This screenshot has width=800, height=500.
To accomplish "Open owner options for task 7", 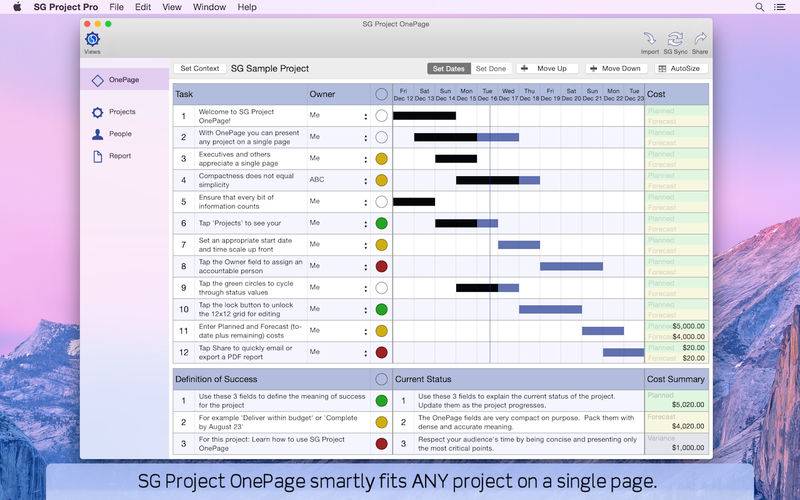I will 365,245.
